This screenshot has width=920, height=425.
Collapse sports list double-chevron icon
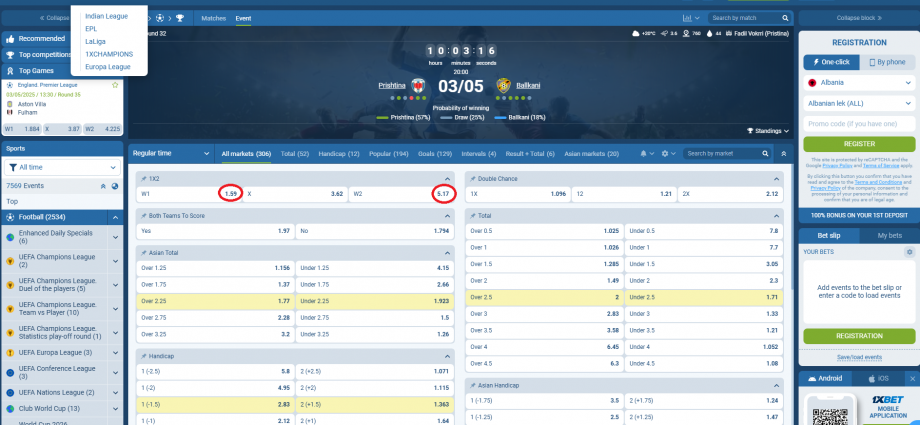103,186
